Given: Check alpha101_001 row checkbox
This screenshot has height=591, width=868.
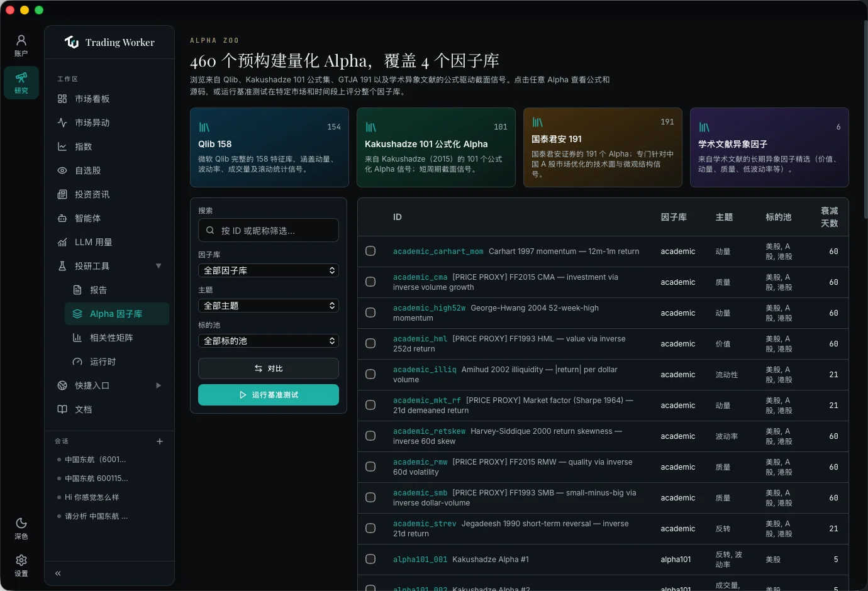Looking at the screenshot, I should pos(370,559).
